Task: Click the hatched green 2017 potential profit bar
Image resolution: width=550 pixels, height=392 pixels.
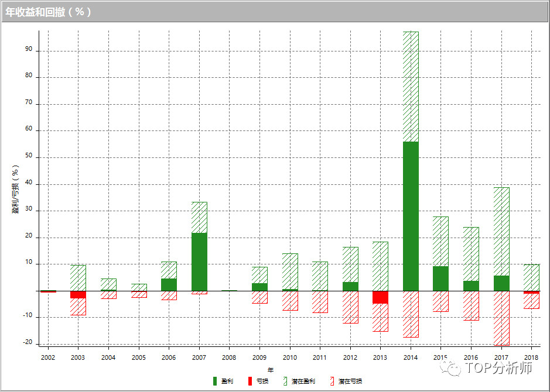Action: pyautogui.click(x=501, y=231)
